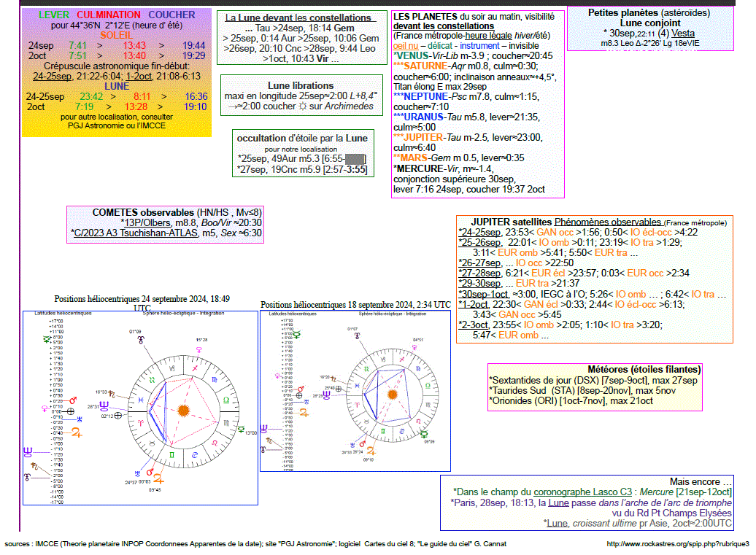
Task: Click the underlined 'heure légale' text
Action: tap(488, 36)
